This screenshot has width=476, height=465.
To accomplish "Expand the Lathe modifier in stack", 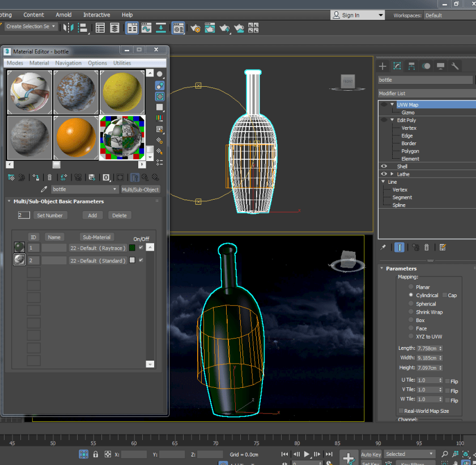I will click(392, 174).
